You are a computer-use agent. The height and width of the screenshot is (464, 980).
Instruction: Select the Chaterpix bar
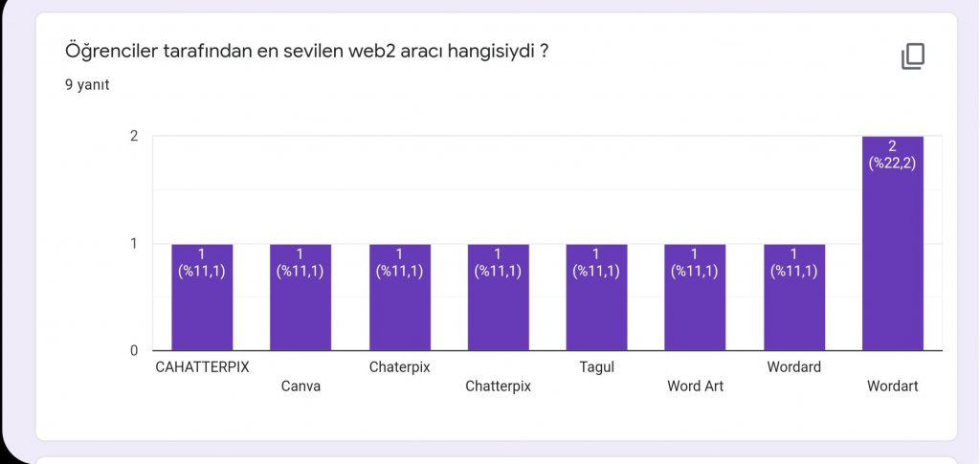399,306
